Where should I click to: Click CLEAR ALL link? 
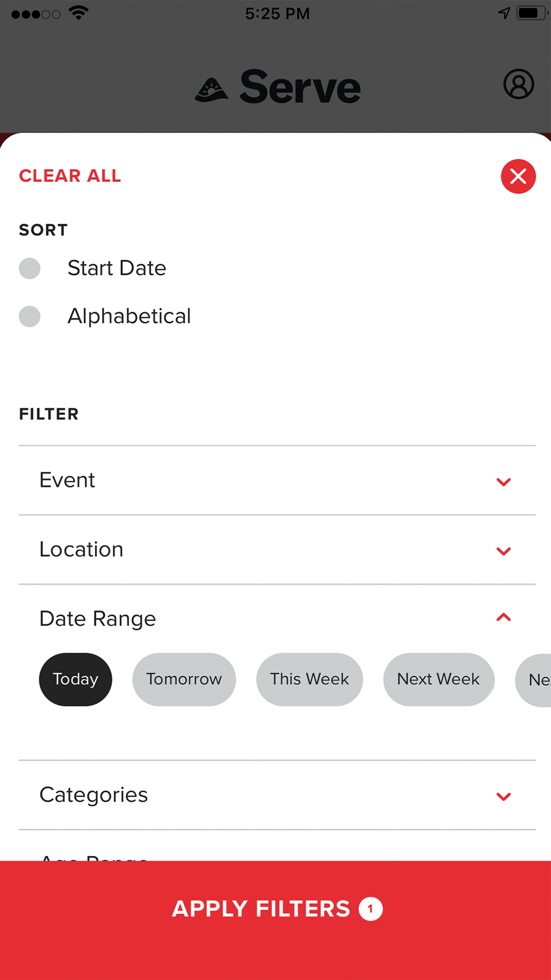70,176
